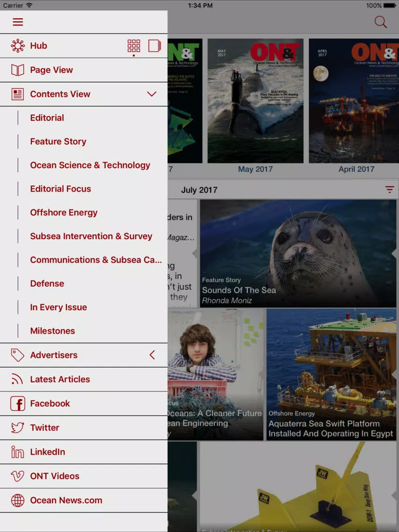Open the Twitter link
399x532 pixels.
(84, 428)
